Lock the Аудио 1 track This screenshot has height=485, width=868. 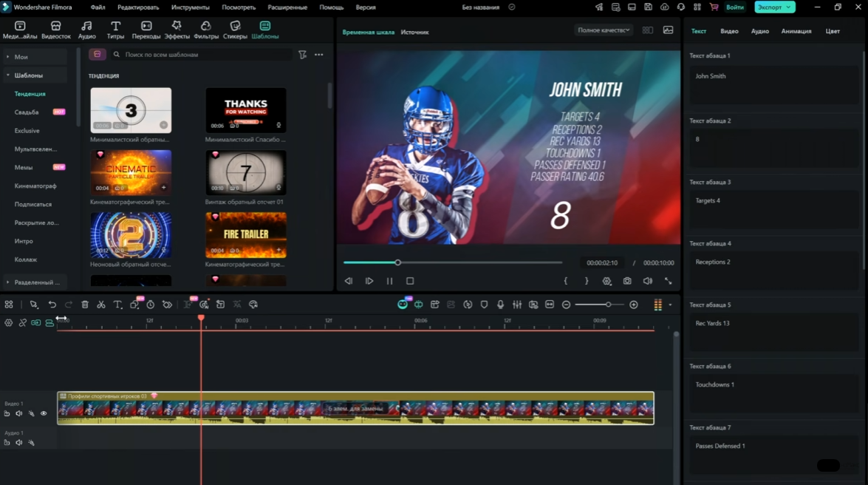coord(7,442)
